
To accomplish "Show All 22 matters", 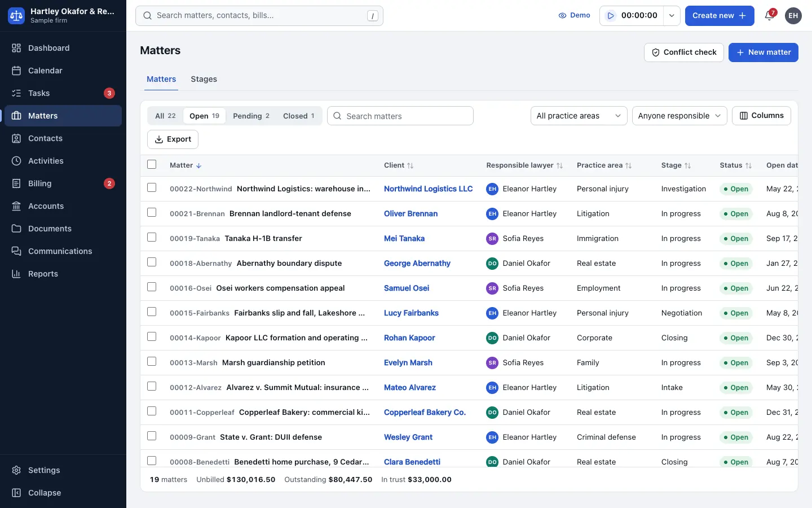I will click(165, 116).
